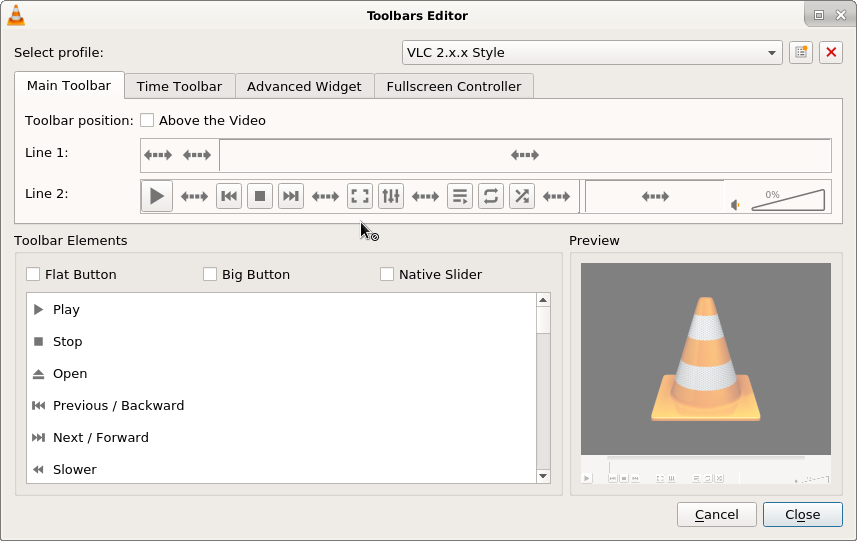Screen dimensions: 857x541
Task: Click spacer between Equalizer and Playlist buttons
Action: (425, 196)
